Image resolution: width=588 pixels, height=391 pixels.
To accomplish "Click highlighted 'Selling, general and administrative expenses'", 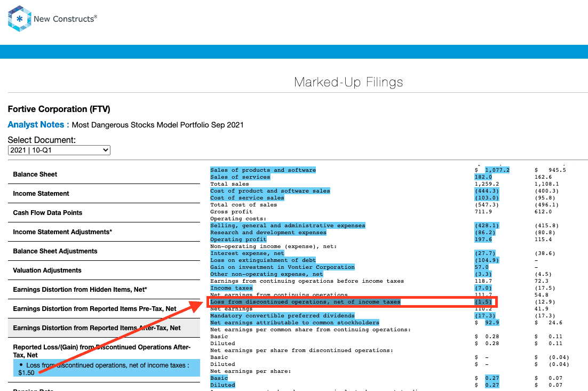I will pos(288,226).
